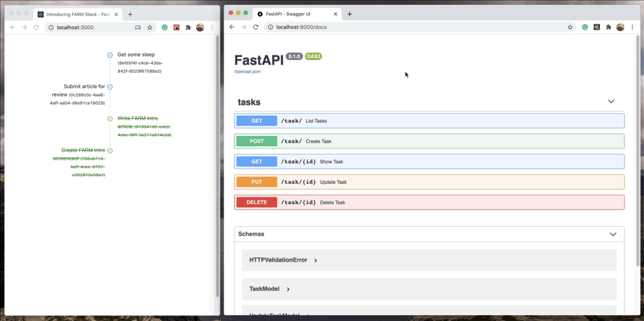The image size is (644, 321).
Task: Click the back arrow in the localhost:3000 window
Action: [x=13, y=27]
